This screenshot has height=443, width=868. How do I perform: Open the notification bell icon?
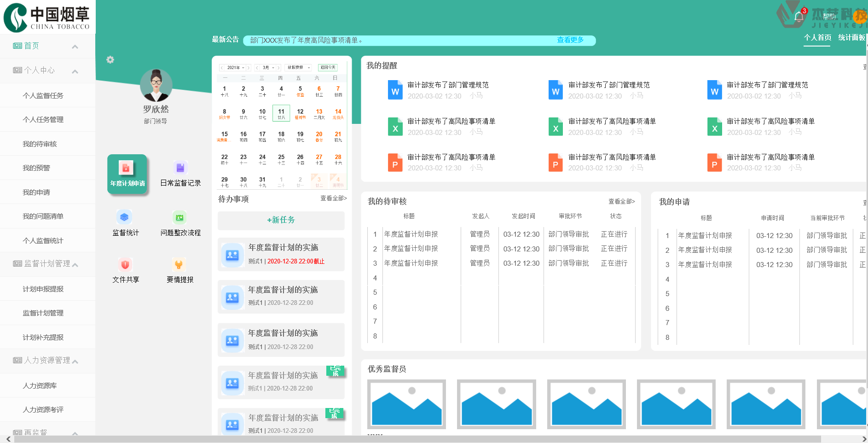[799, 17]
